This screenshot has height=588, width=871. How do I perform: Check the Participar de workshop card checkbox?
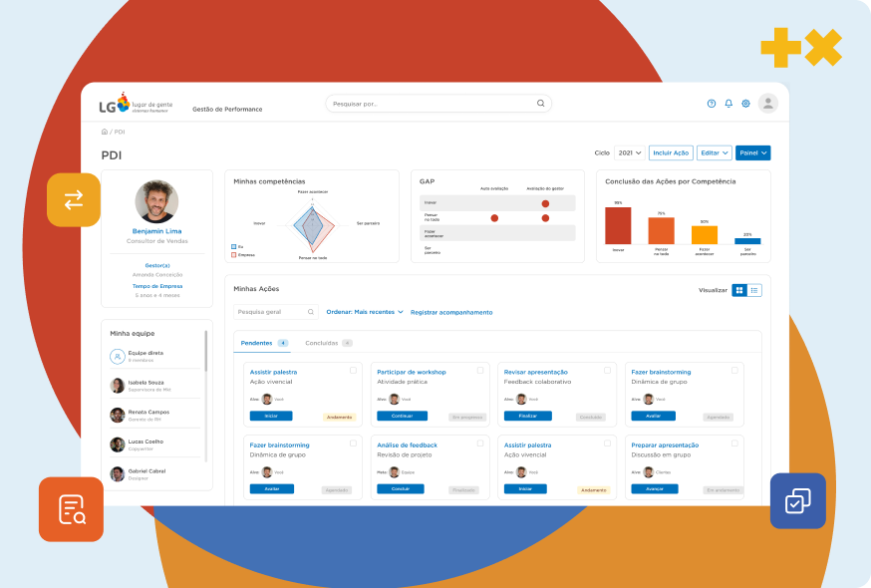pyautogui.click(x=480, y=370)
